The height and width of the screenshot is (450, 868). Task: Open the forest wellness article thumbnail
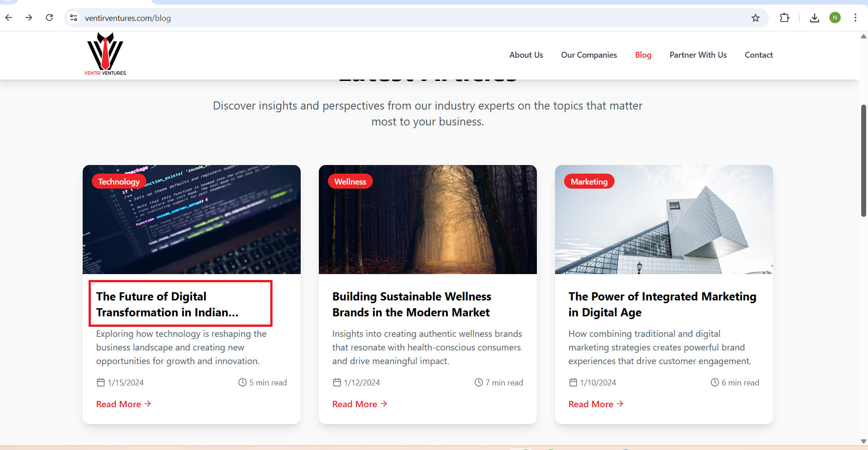click(x=427, y=220)
